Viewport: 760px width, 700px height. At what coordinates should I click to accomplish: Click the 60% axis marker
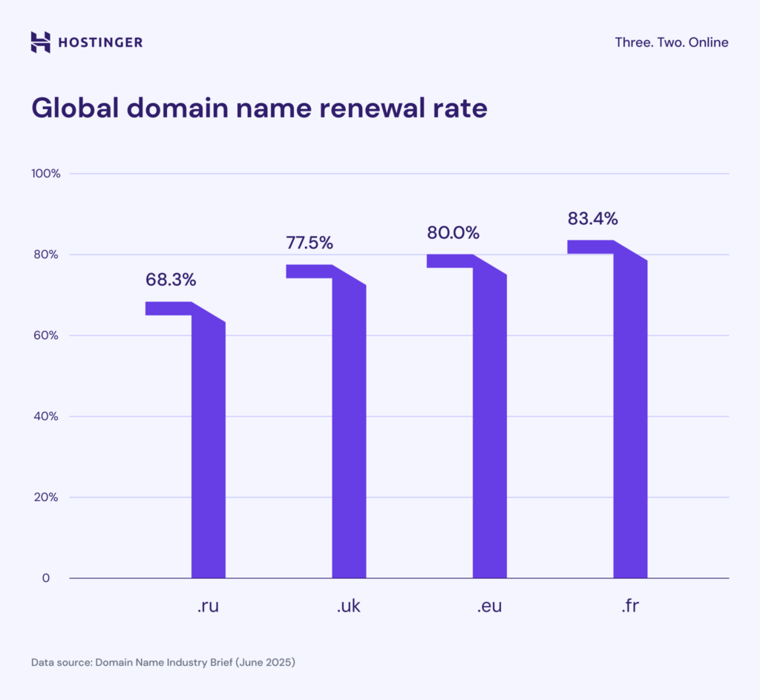(x=46, y=335)
